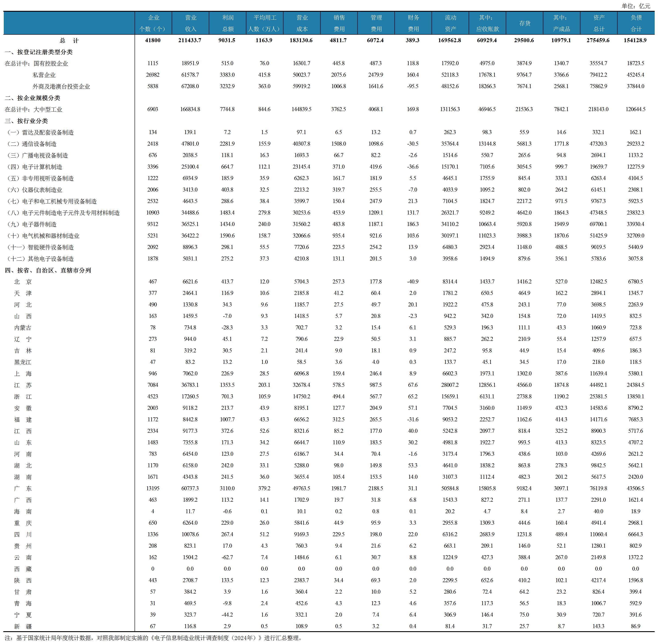The height and width of the screenshot is (644, 658).
Task: Click the 四川 province row label
Action: pyautogui.click(x=23, y=535)
